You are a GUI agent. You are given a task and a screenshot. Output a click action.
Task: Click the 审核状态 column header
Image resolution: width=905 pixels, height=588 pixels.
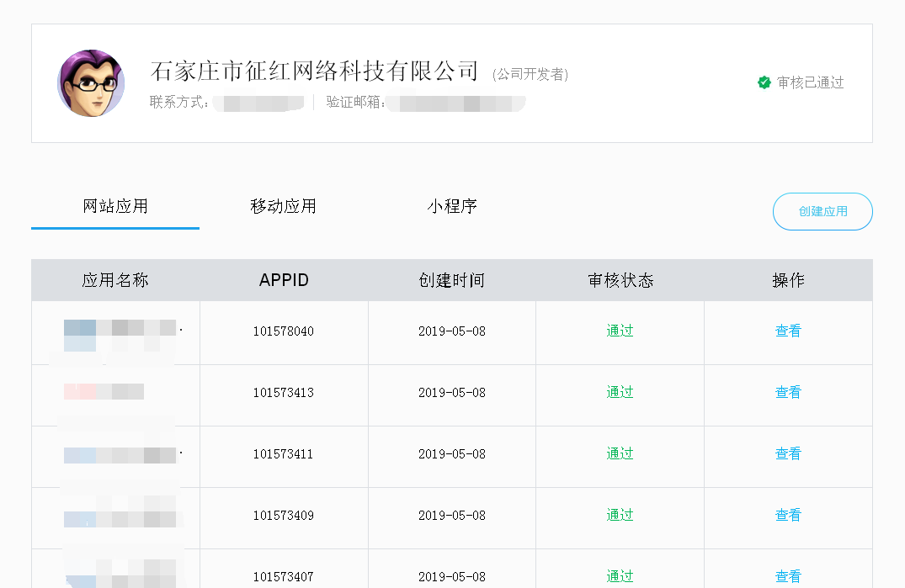(x=620, y=280)
